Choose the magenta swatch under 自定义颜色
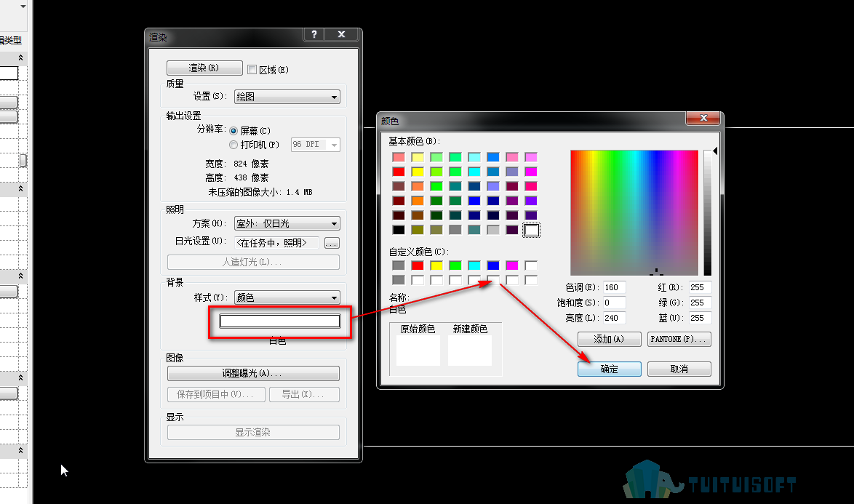854x504 pixels. pos(512,265)
